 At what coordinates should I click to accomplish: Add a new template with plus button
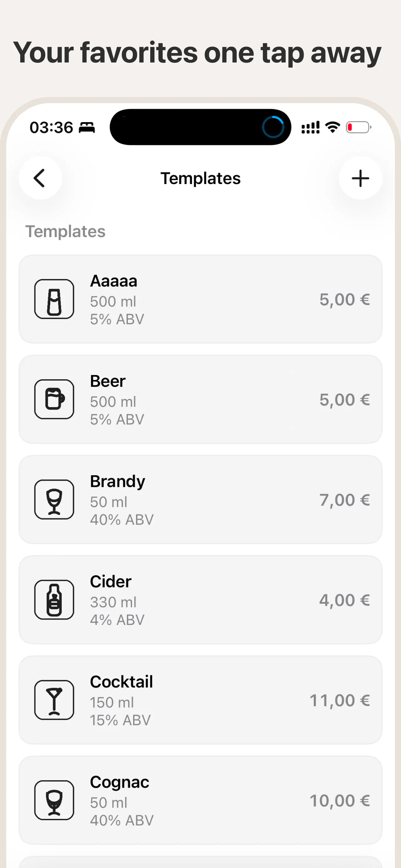pos(360,178)
